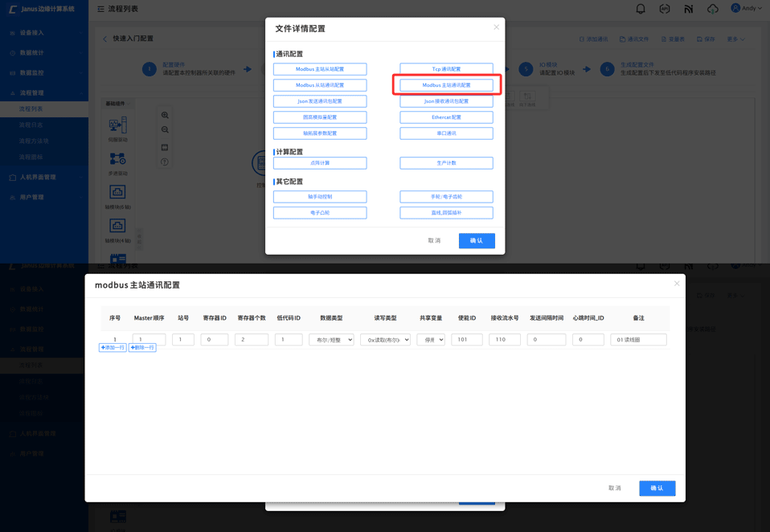Open 人机界面管理 sidebar menu

click(x=38, y=178)
